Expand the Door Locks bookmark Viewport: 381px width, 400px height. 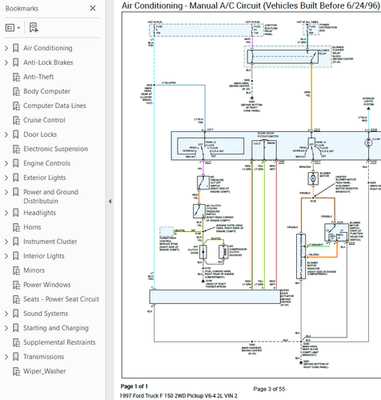click(6, 135)
